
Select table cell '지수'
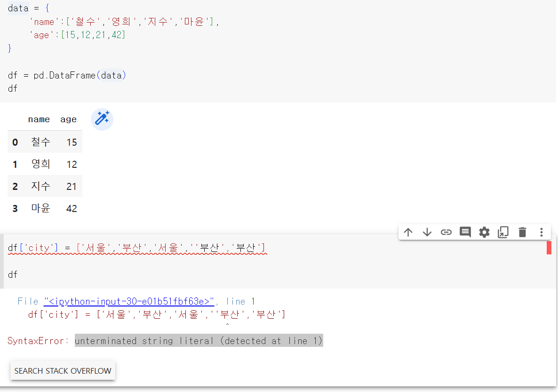click(x=40, y=186)
